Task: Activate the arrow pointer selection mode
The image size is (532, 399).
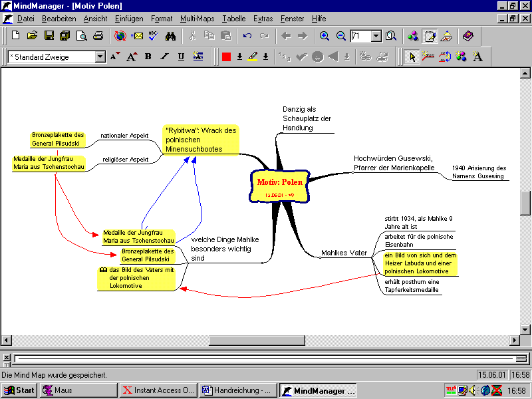Action: click(x=412, y=57)
